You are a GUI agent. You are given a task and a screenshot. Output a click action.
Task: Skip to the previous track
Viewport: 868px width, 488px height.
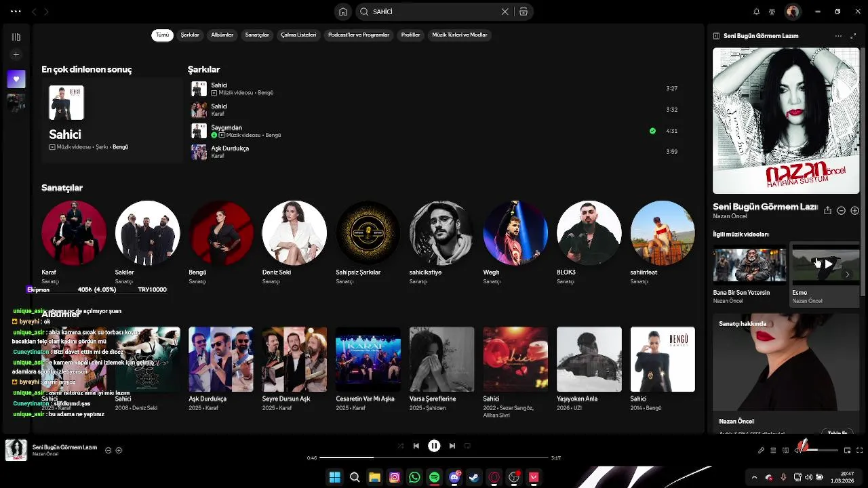pos(416,446)
